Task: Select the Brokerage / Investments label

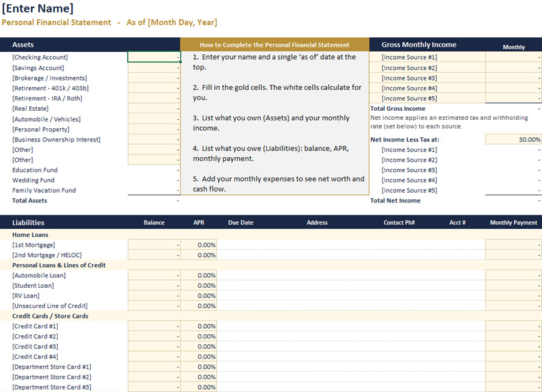Action: tap(49, 78)
